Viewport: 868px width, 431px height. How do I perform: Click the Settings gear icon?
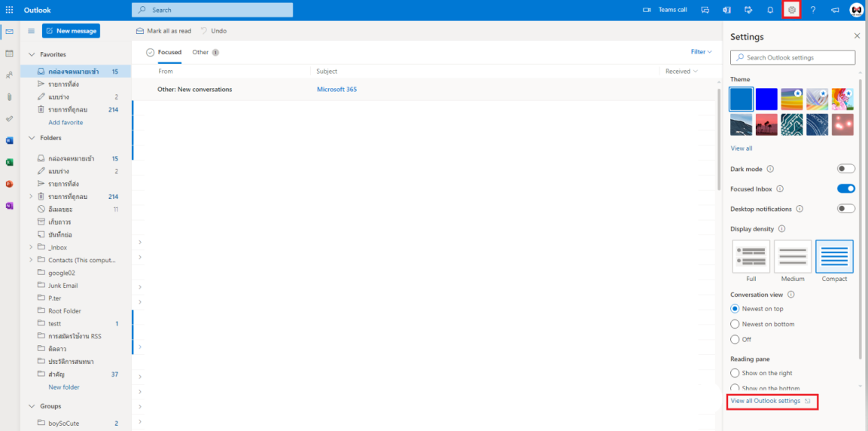[792, 10]
